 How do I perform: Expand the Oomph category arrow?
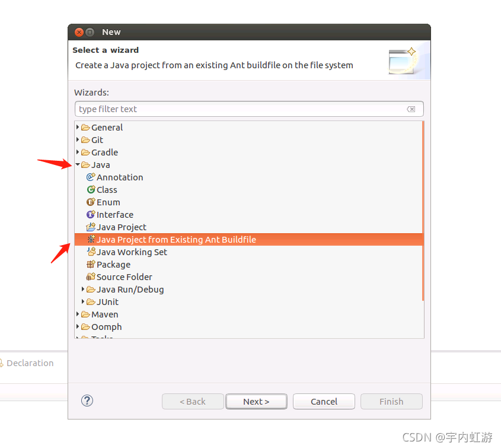click(78, 326)
